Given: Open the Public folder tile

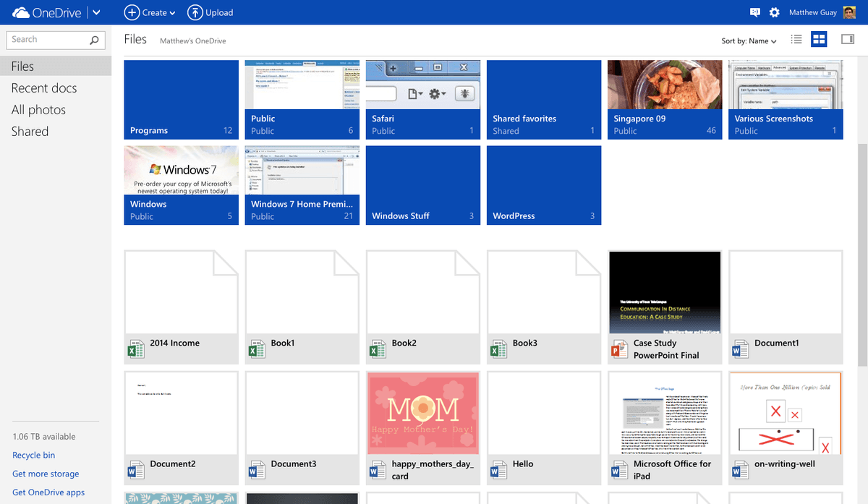Looking at the screenshot, I should 302,100.
